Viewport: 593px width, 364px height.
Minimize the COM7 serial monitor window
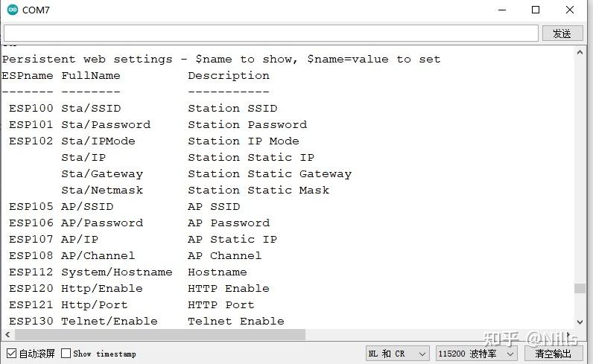pos(502,10)
